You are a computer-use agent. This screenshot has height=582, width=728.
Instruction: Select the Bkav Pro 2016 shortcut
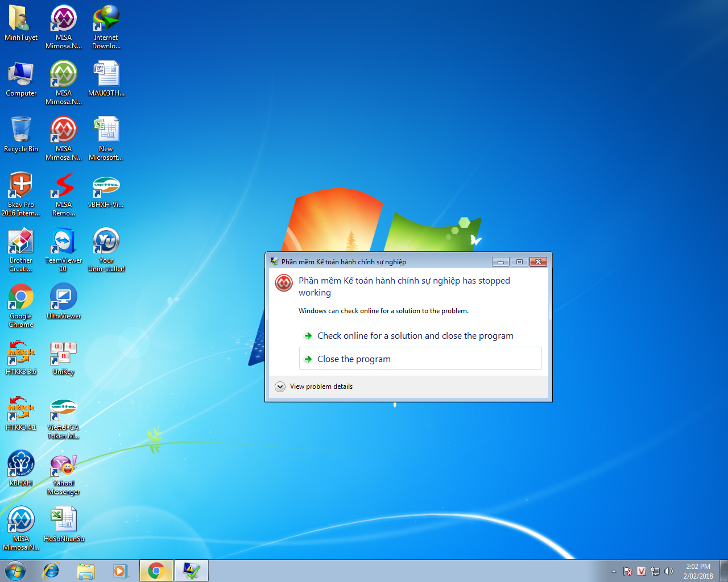[21, 194]
